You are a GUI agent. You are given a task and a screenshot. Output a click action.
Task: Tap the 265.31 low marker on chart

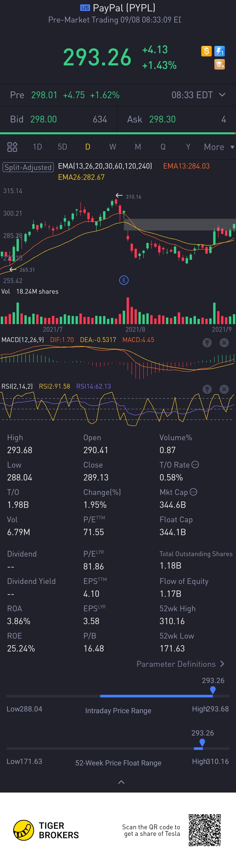[x=27, y=270]
